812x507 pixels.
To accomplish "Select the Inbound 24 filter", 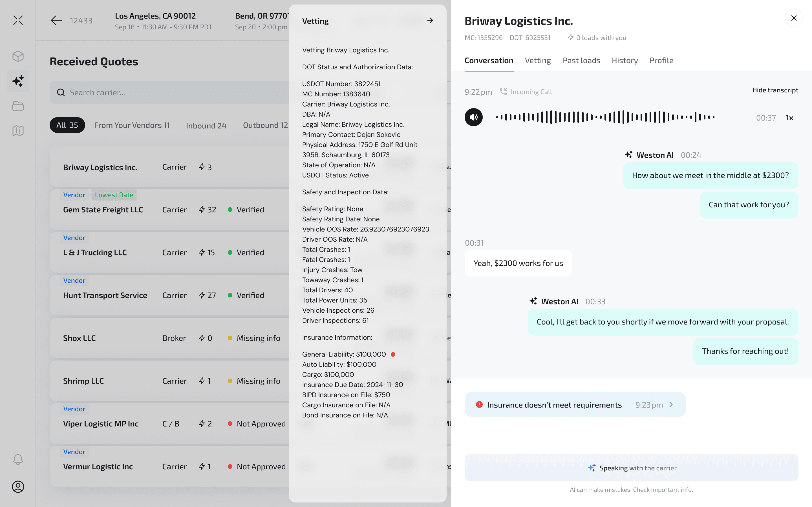I will point(206,125).
